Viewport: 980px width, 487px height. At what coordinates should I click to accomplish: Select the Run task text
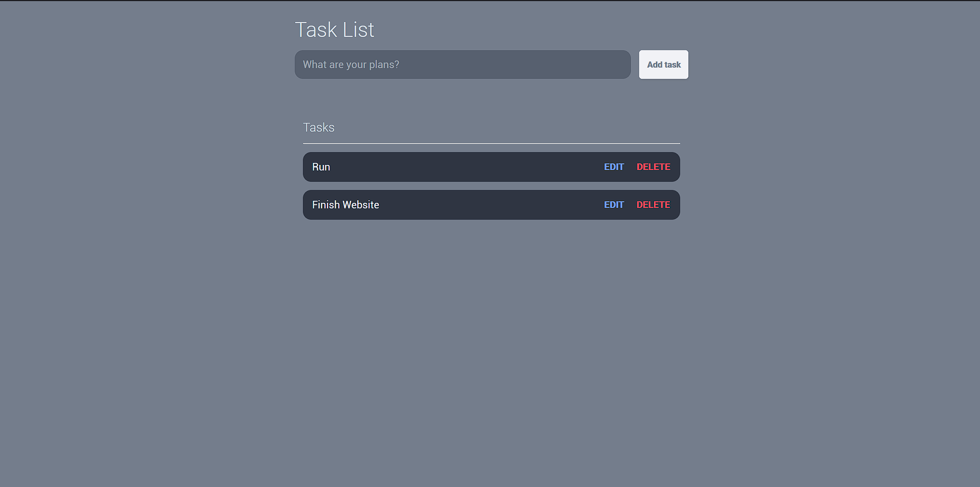[321, 167]
